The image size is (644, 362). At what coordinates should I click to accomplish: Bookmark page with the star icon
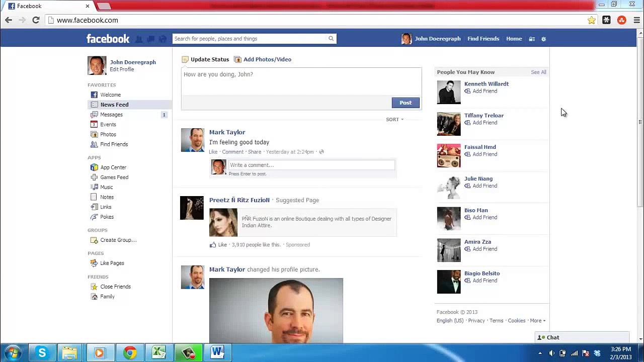[x=591, y=20]
